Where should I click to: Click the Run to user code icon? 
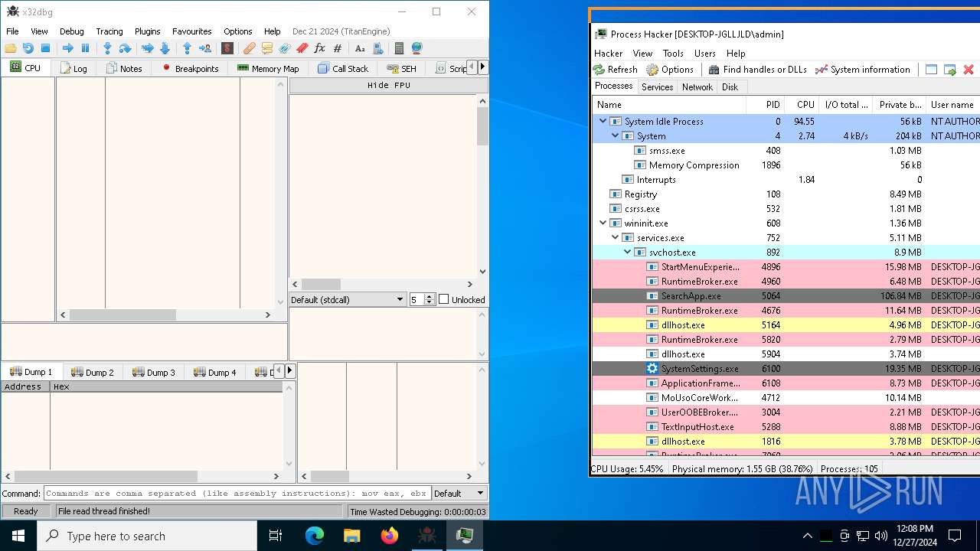pyautogui.click(x=204, y=48)
